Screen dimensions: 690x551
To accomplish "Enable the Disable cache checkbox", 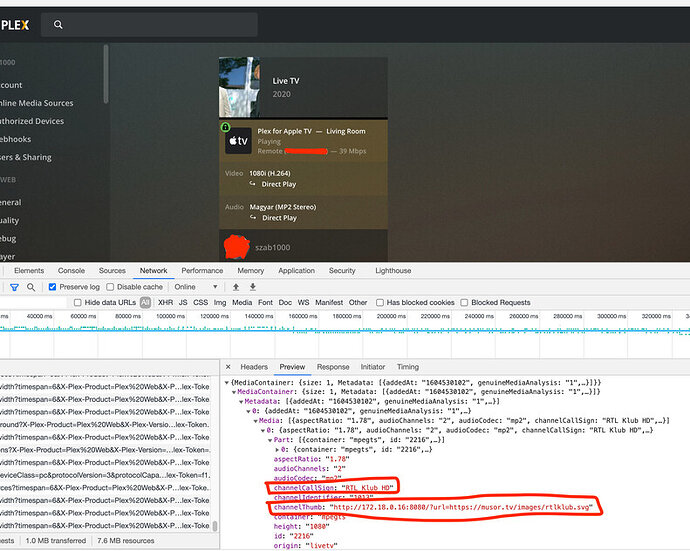I will tap(110, 287).
